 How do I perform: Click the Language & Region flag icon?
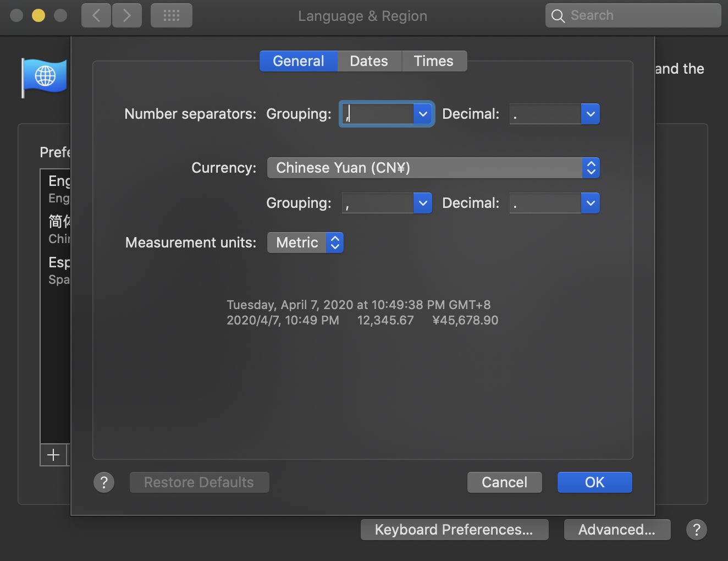pos(45,78)
